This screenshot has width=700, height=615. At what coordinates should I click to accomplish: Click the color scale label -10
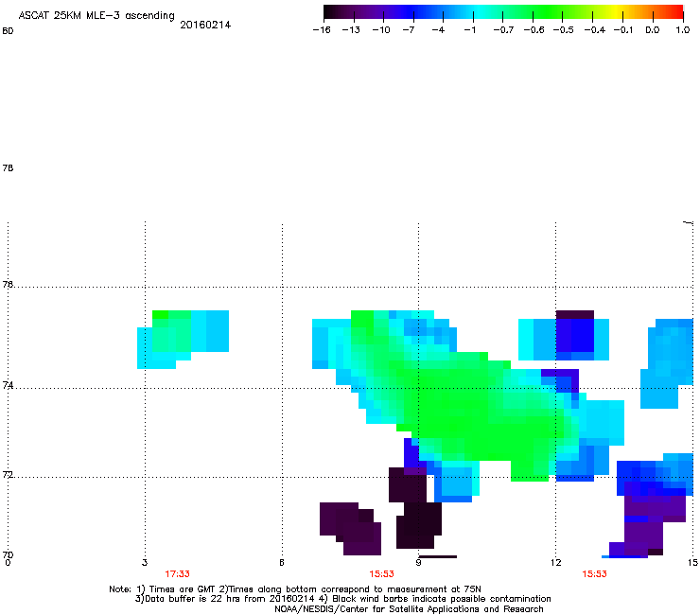coord(381,30)
